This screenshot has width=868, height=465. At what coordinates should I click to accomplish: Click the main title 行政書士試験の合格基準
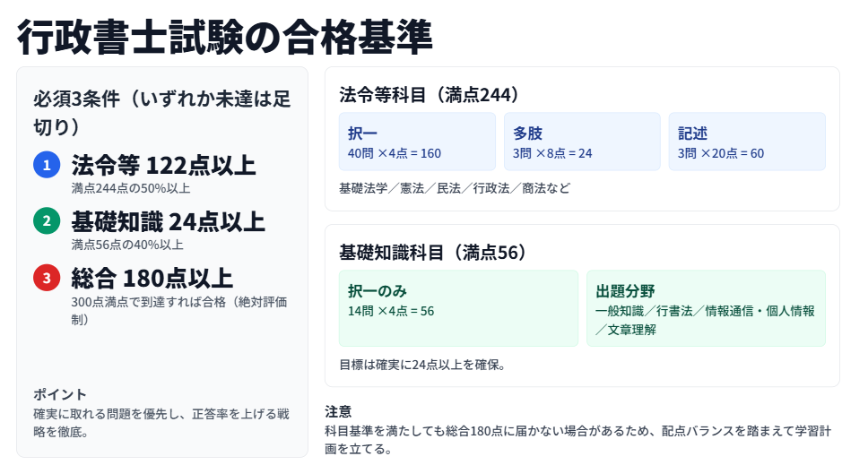pyautogui.click(x=225, y=38)
